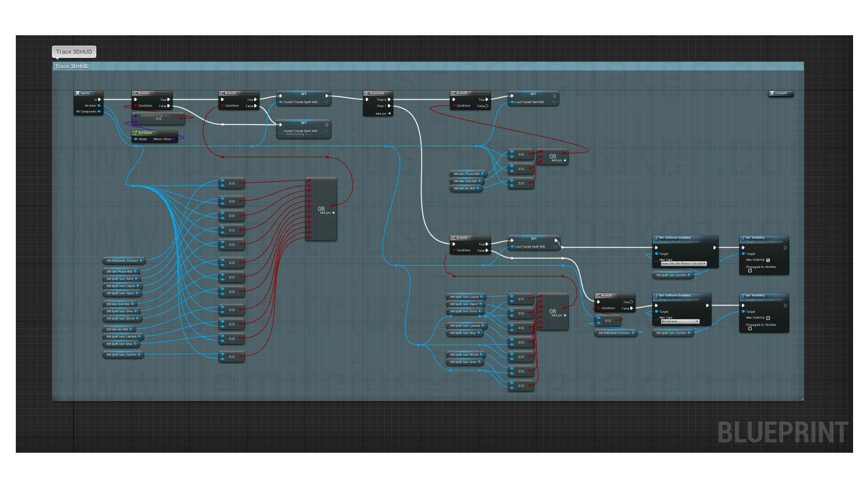
Task: Click the output pin of the large OR node
Action: [x=333, y=206]
